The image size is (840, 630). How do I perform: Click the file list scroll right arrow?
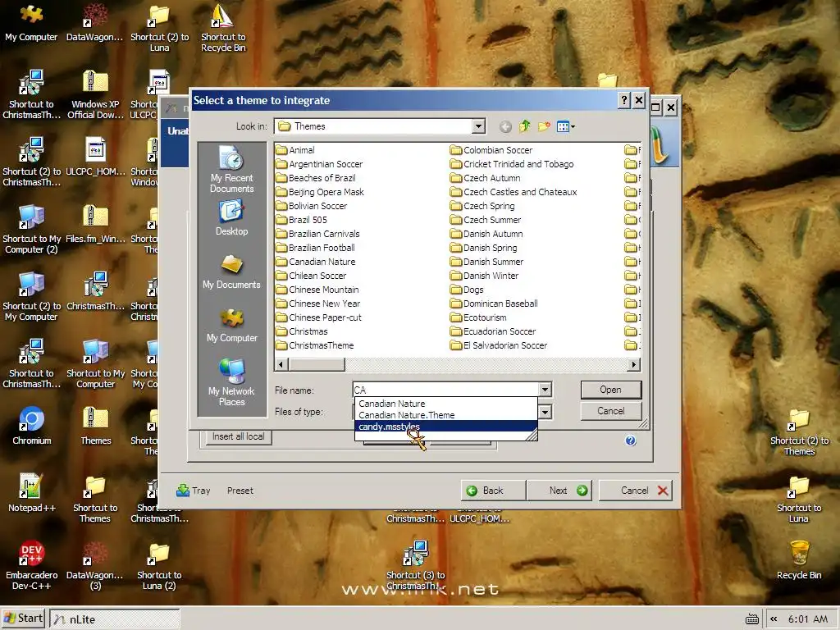point(634,364)
